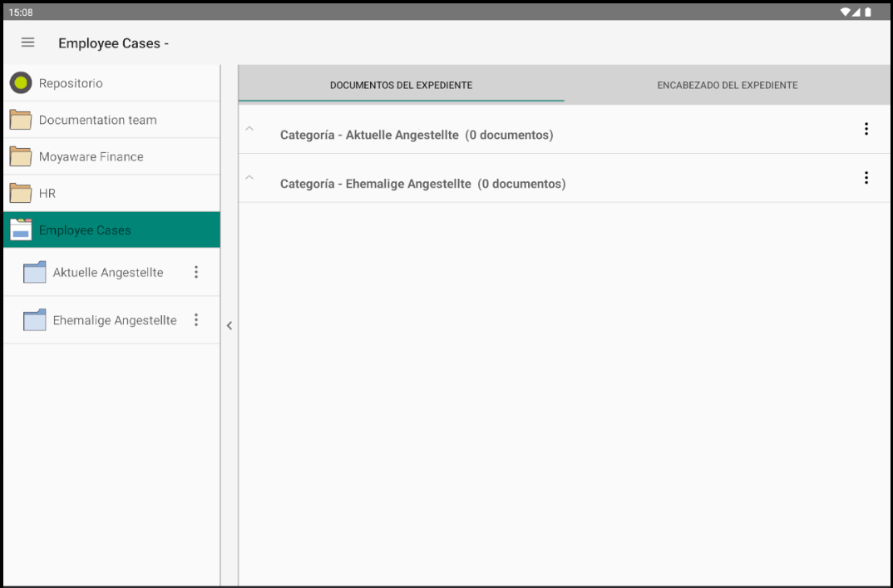Select Ehemalige Angestellte in the sidebar tree
Screen dimensions: 893x588
[115, 320]
